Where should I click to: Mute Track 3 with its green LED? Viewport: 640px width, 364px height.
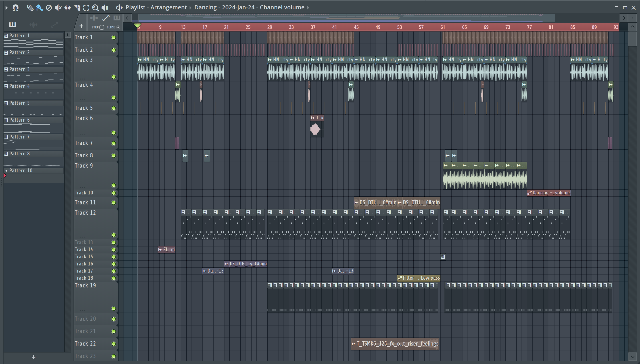point(114,77)
